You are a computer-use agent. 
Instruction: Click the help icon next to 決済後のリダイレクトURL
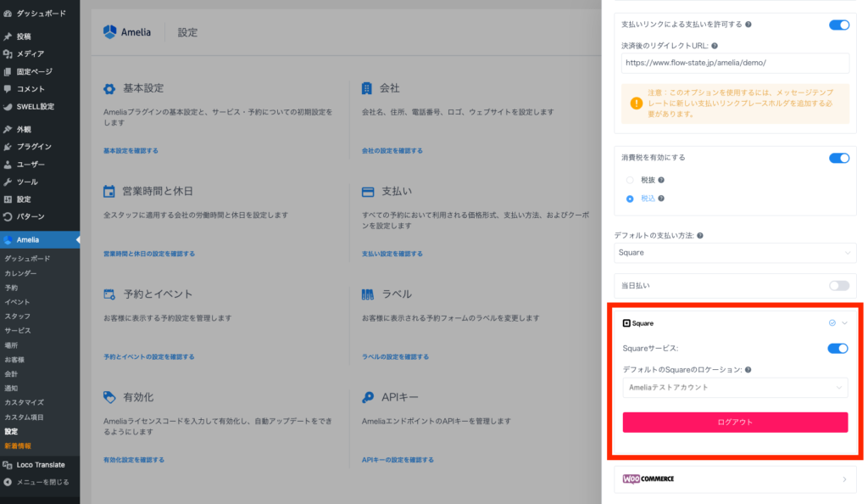(715, 46)
